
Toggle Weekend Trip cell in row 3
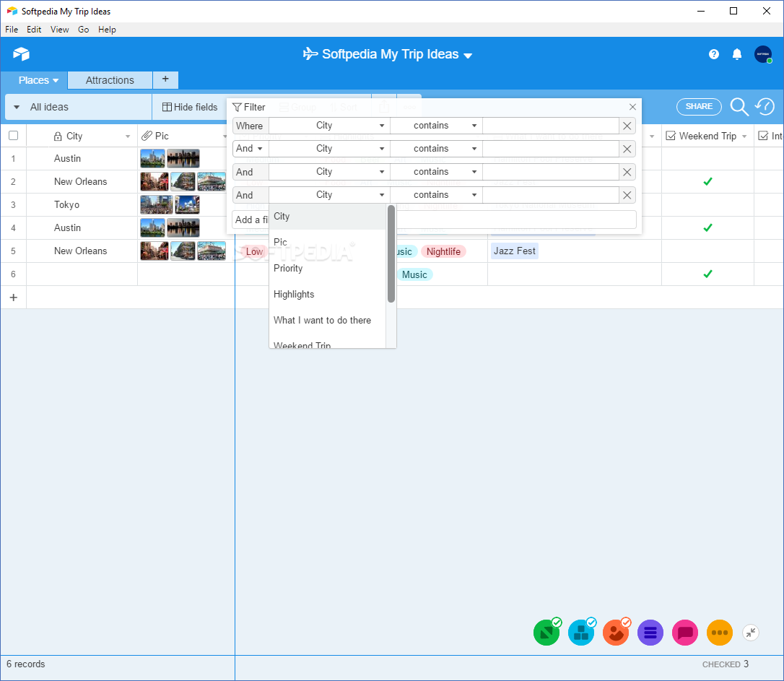[x=707, y=204]
